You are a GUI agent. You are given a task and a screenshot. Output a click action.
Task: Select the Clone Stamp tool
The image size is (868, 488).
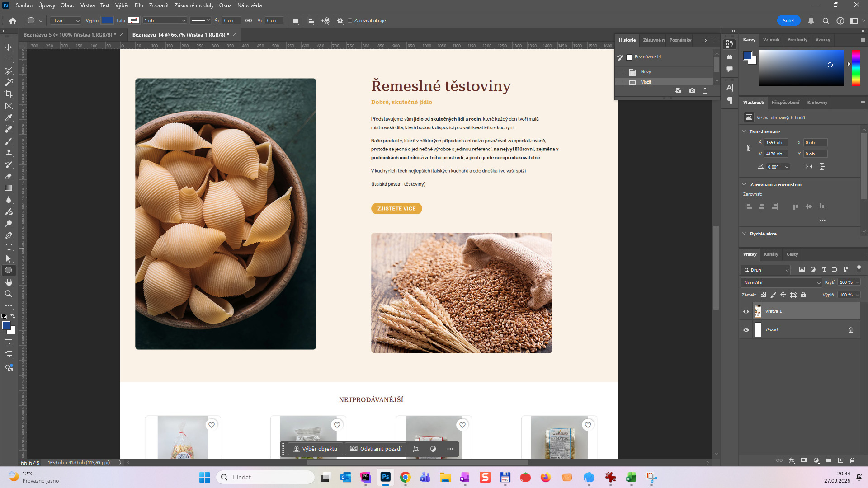pos(9,153)
